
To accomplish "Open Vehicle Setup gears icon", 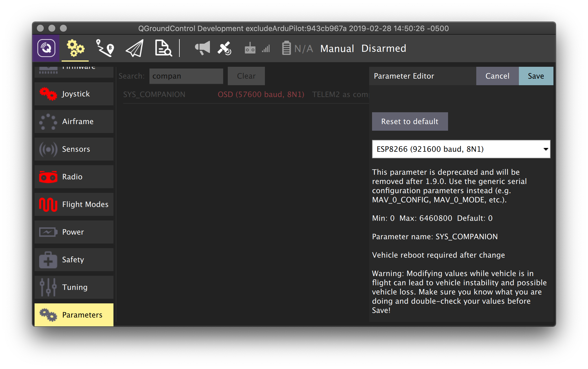I will (x=75, y=48).
